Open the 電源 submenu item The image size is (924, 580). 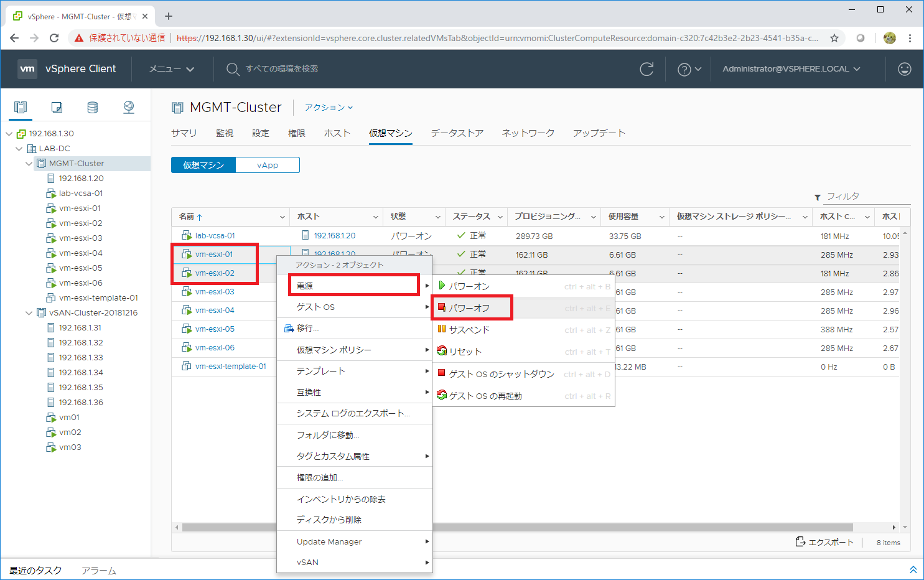pyautogui.click(x=355, y=286)
